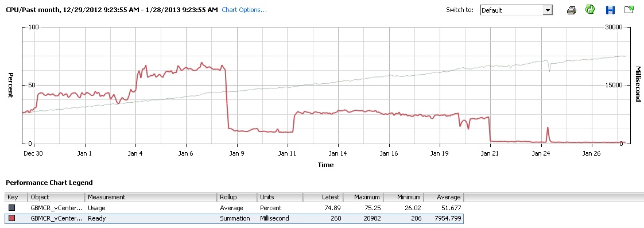
Task: Sort by the Key column header
Action: coord(16,197)
